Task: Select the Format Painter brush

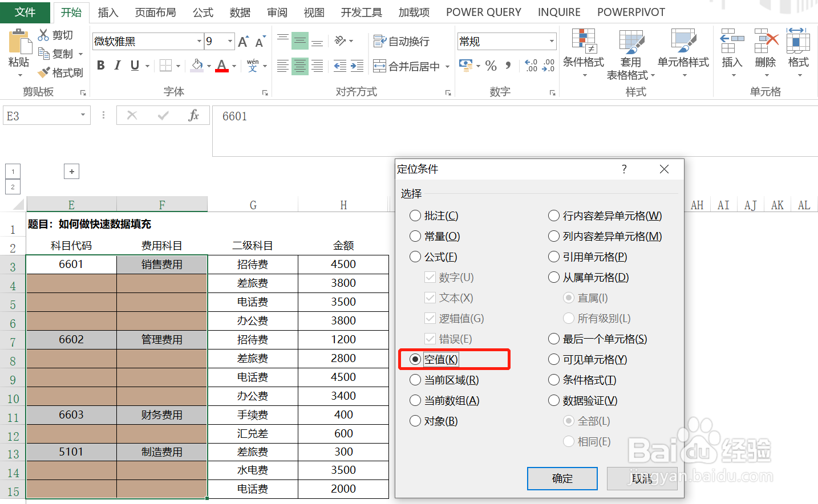Action: pos(43,72)
